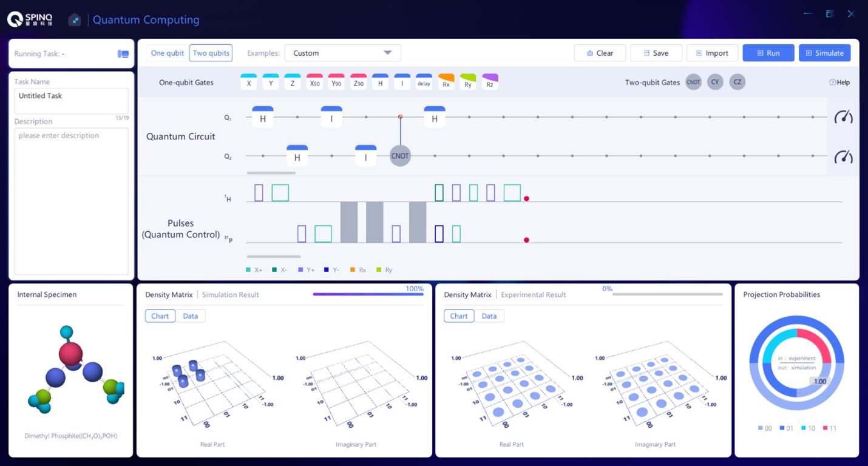The image size is (868, 466).
Task: Simulate the quantum circuit
Action: pos(824,53)
